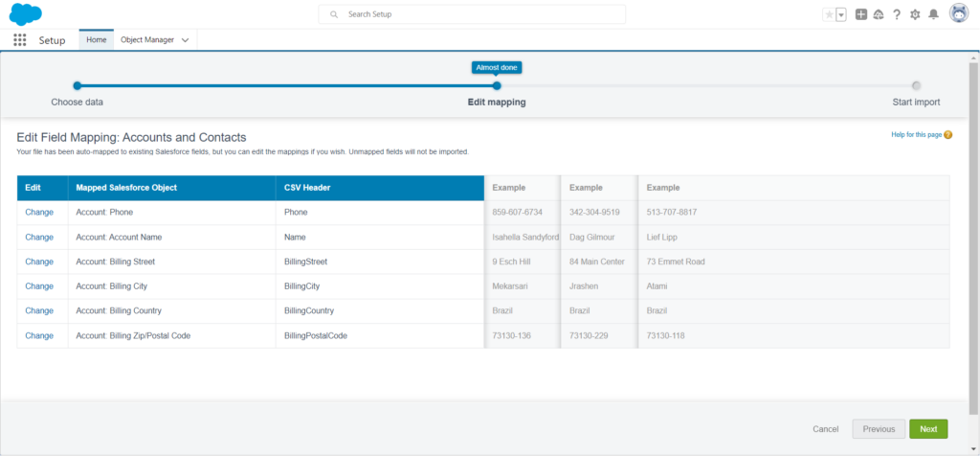Screen dimensions: 980x456
Task: Select the example value 73 Emmet Road
Action: click(x=676, y=262)
